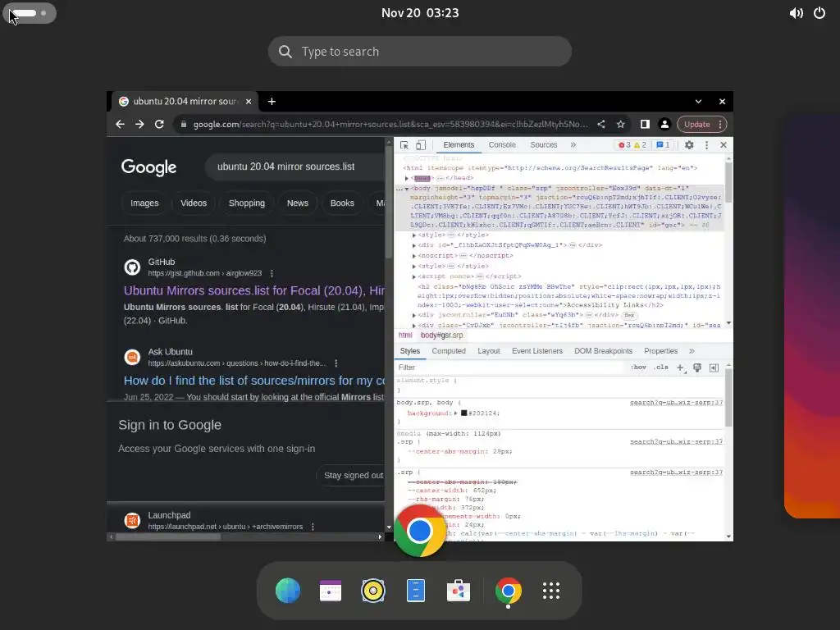Open the Chrome profile avatar menu

click(x=664, y=125)
